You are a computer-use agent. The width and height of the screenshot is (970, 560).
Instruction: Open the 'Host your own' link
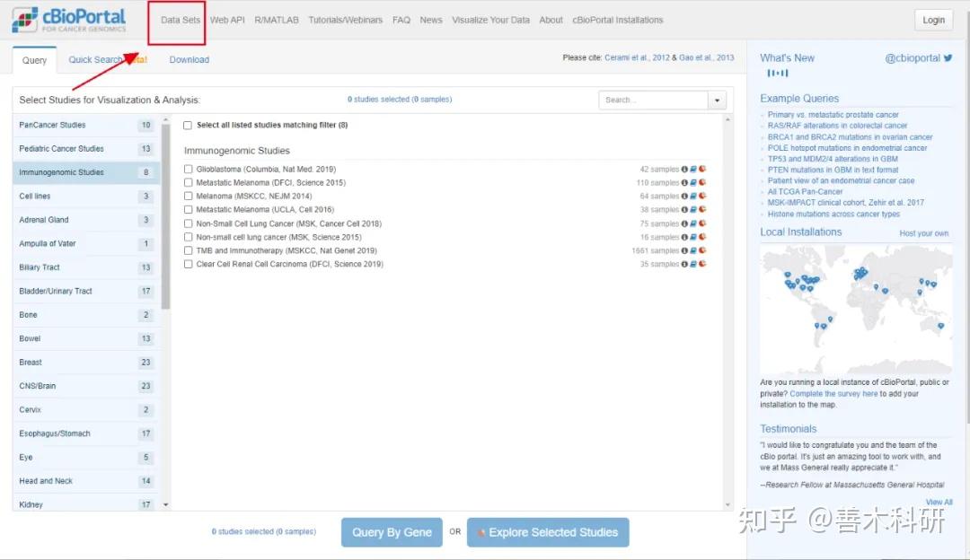point(923,233)
